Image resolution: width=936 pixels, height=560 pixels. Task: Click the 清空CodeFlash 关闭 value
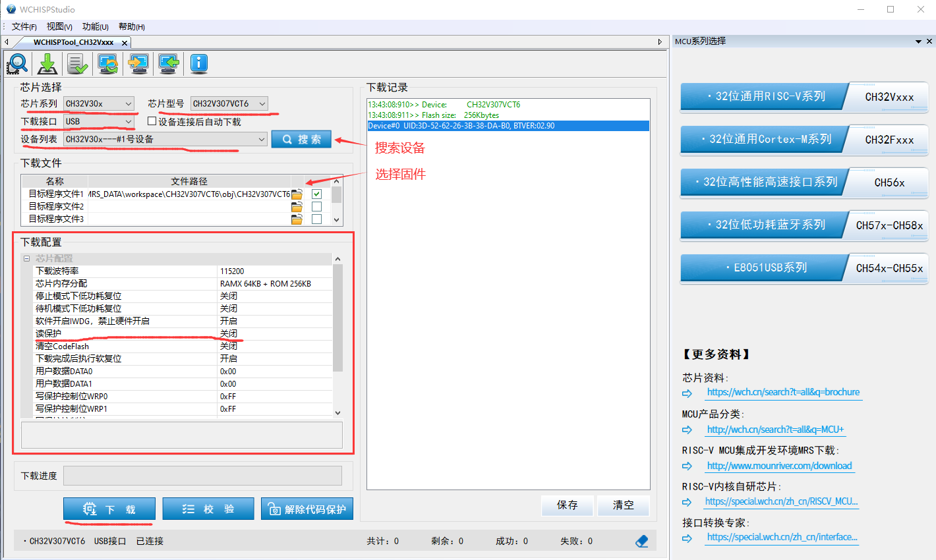tap(275, 346)
